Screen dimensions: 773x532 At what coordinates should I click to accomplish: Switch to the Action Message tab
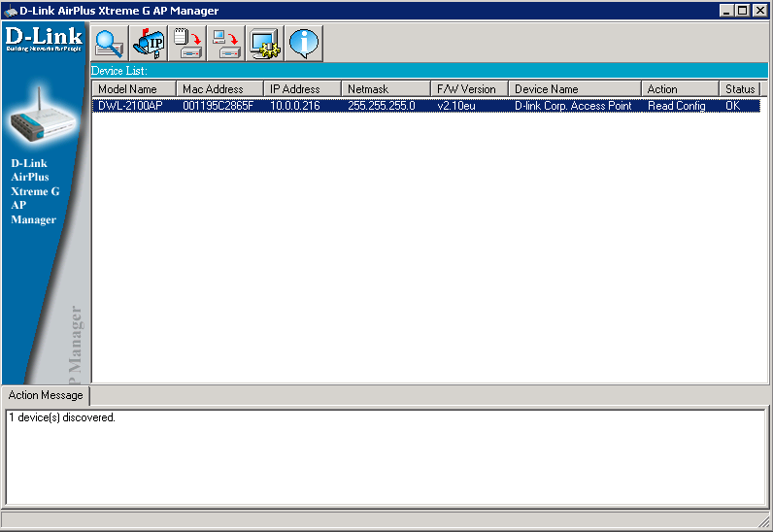[x=46, y=395]
